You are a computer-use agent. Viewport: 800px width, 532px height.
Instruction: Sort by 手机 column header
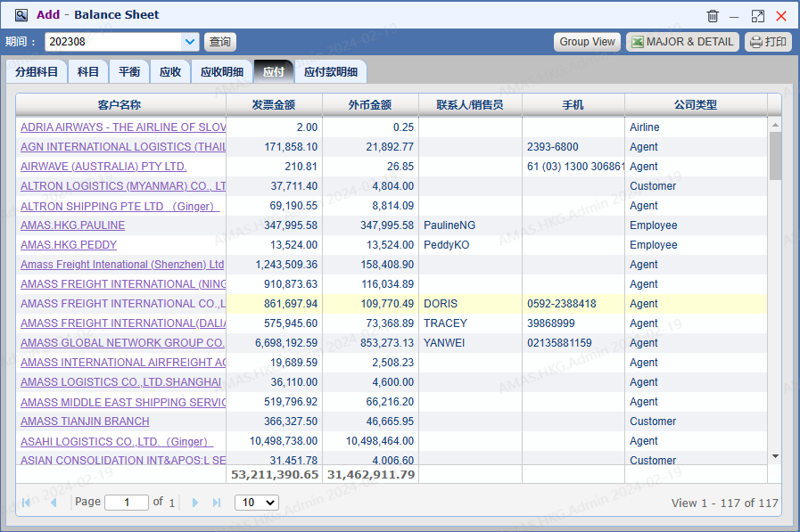[573, 105]
